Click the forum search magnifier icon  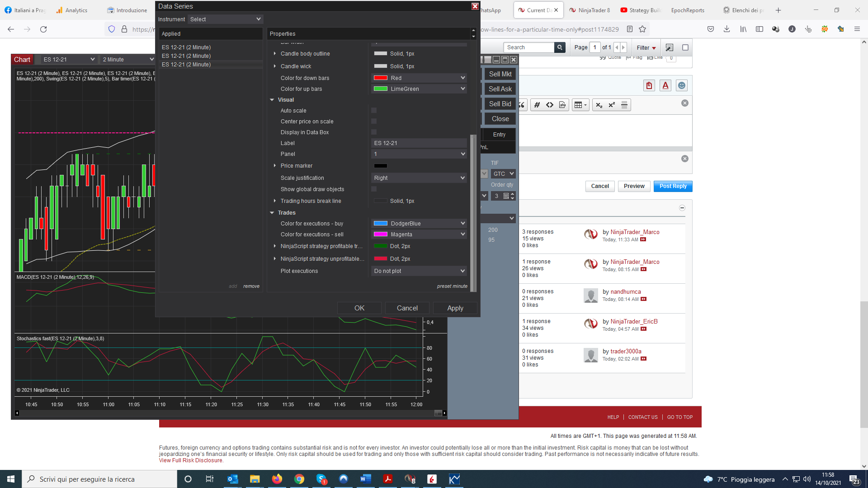(x=560, y=47)
